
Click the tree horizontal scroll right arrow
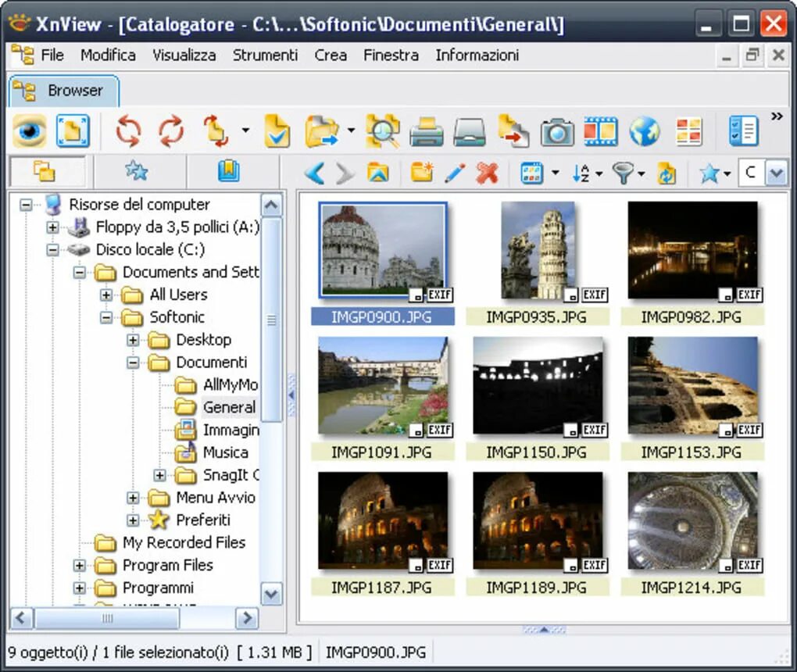(247, 618)
